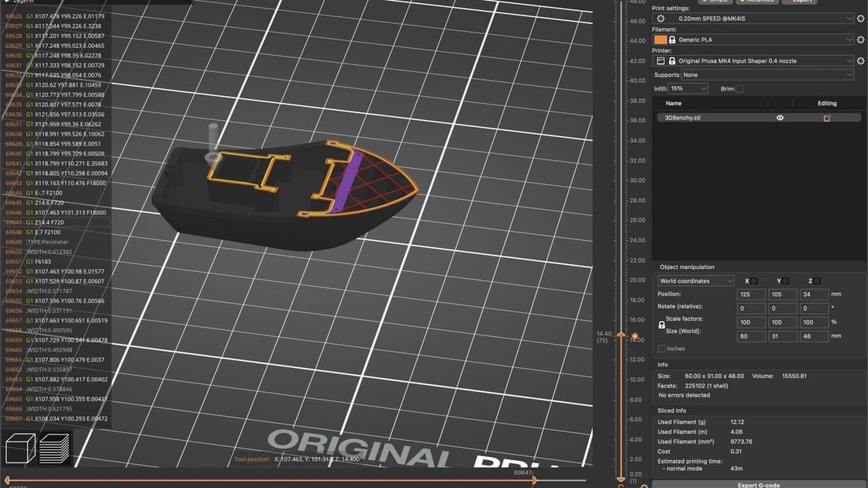The image size is (868, 488).
Task: Open the Print settings cogwheel icon
Action: click(860, 19)
